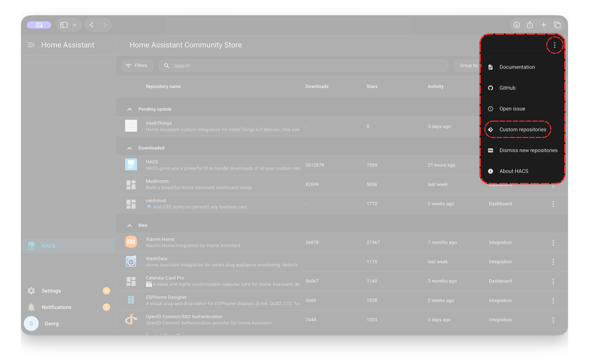Open Custom repositories menu item
This screenshot has width=589, height=364.
[x=522, y=130]
